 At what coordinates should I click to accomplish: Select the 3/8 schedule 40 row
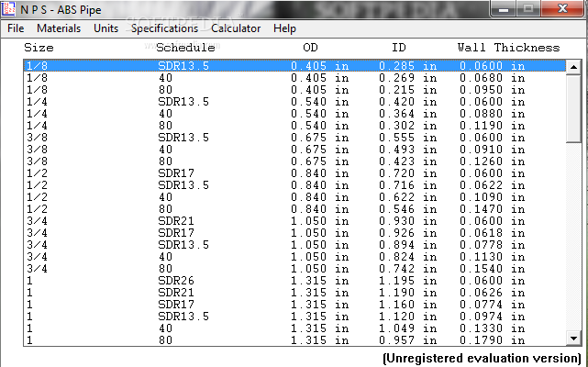(294, 150)
